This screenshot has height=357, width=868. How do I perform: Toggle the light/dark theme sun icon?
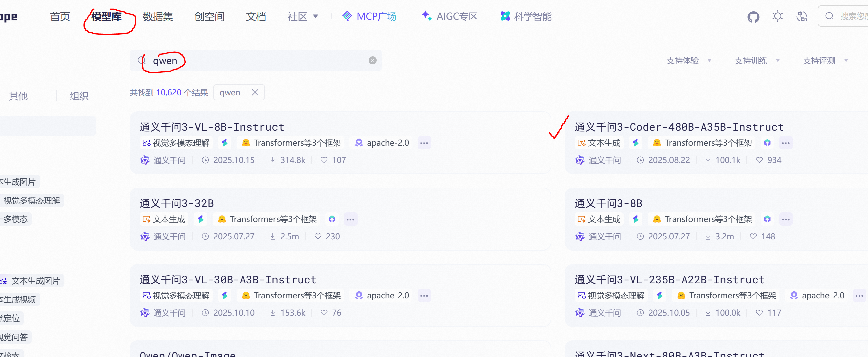[x=777, y=16]
